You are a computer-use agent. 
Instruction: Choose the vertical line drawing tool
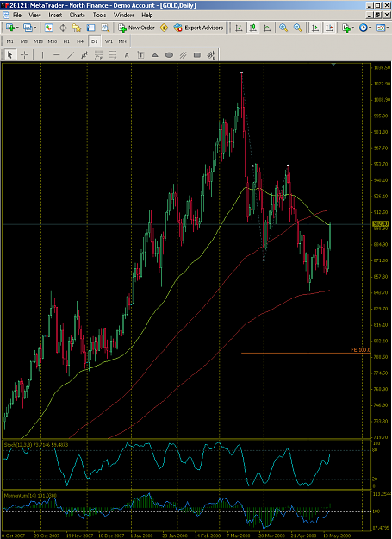(x=42, y=55)
